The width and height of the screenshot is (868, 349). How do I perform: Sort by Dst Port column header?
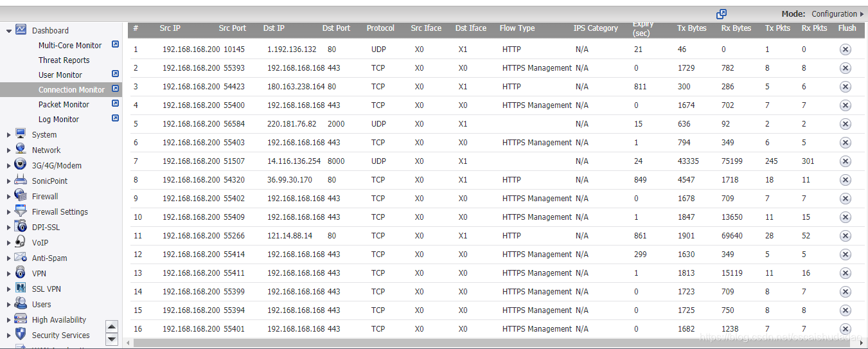click(x=337, y=28)
